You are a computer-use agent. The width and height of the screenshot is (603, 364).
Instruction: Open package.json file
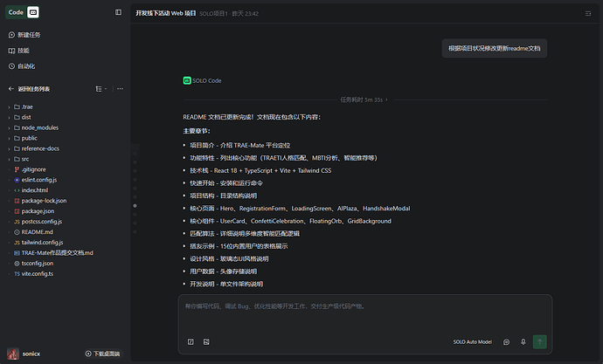point(34,211)
